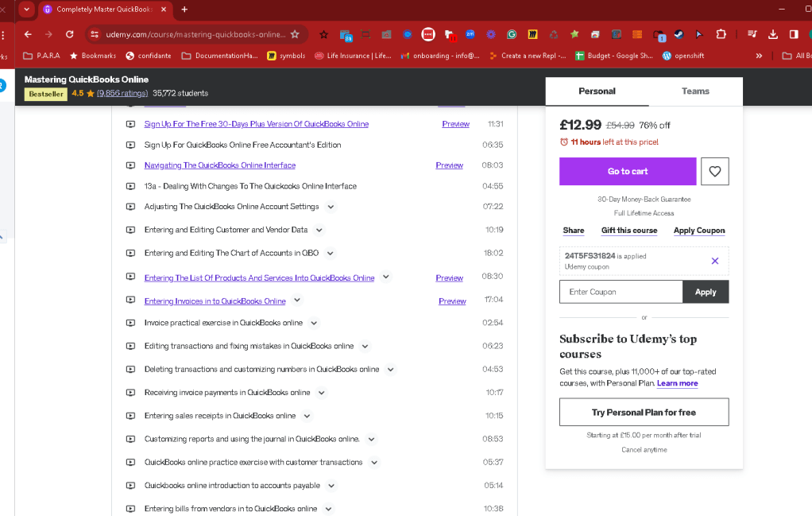Expand QuickBooks online practice exercise lecture
This screenshot has height=516, width=812.
374,463
